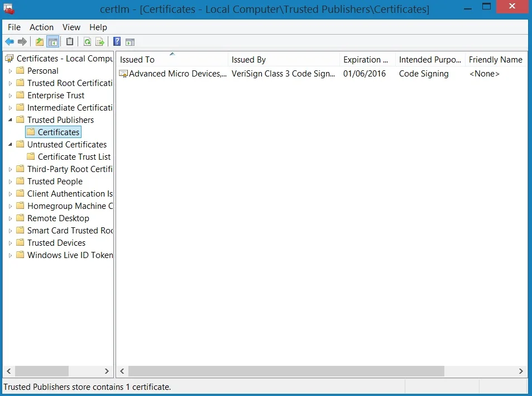The image size is (532, 396).
Task: Click the certificate list's right scroll arrow
Action: click(x=521, y=371)
